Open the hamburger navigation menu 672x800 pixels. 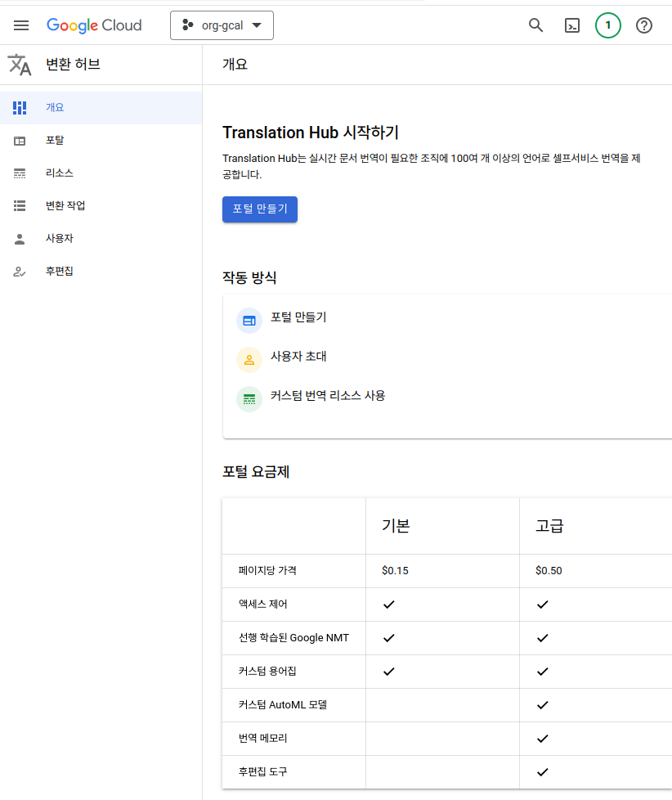click(x=21, y=25)
